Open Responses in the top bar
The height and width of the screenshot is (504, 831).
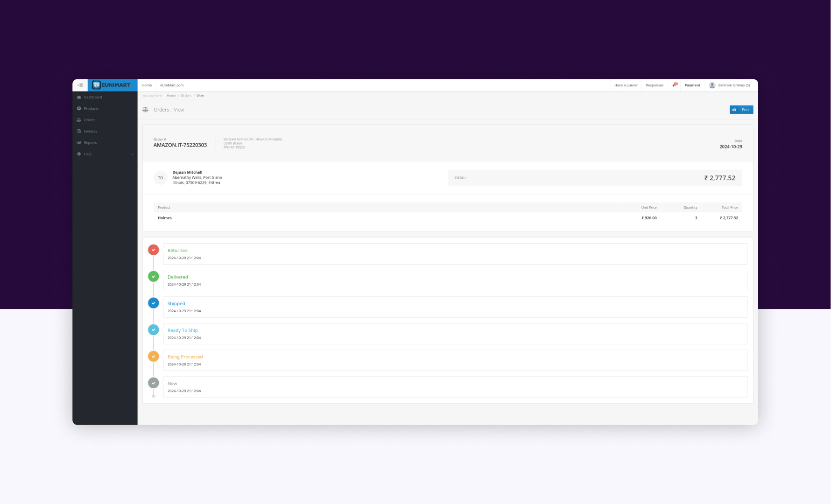tap(655, 85)
